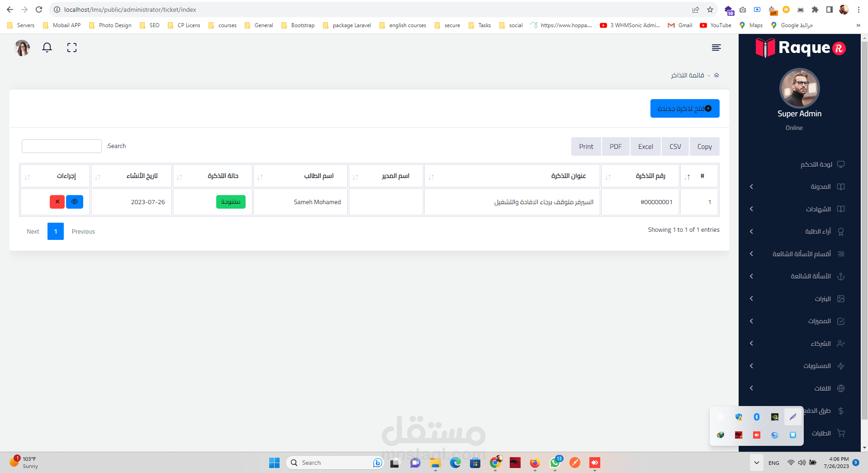
Task: Click the green مفتوحة status badge
Action: 231,202
